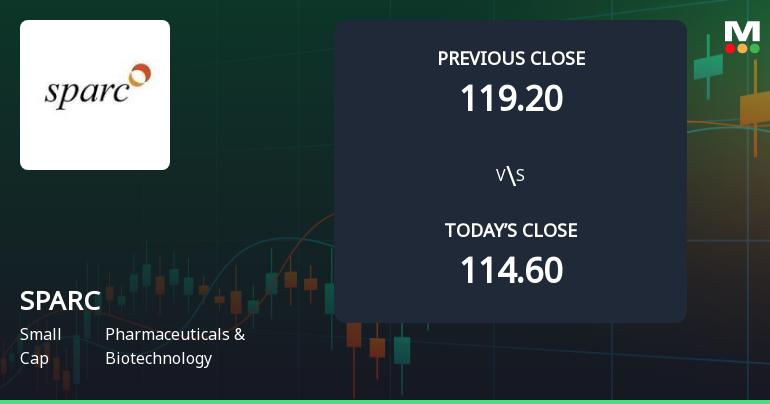Click the Pharmaceuticals & Biotechnology sector label

click(x=174, y=346)
